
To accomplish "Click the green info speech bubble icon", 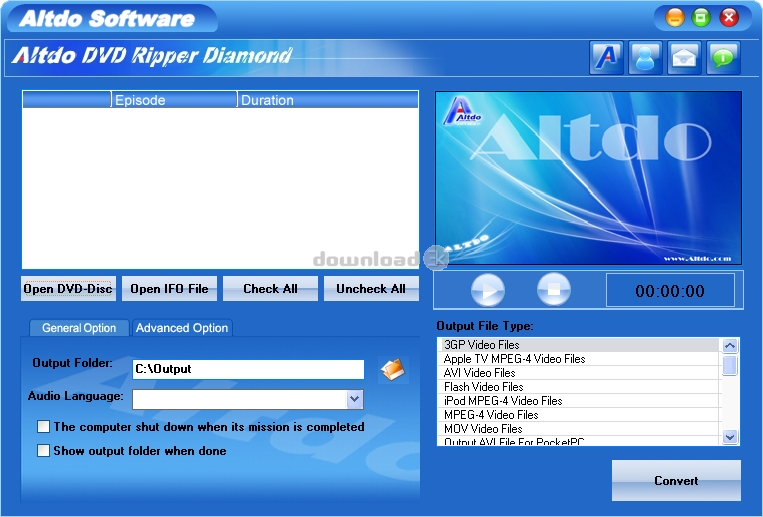I will click(723, 58).
